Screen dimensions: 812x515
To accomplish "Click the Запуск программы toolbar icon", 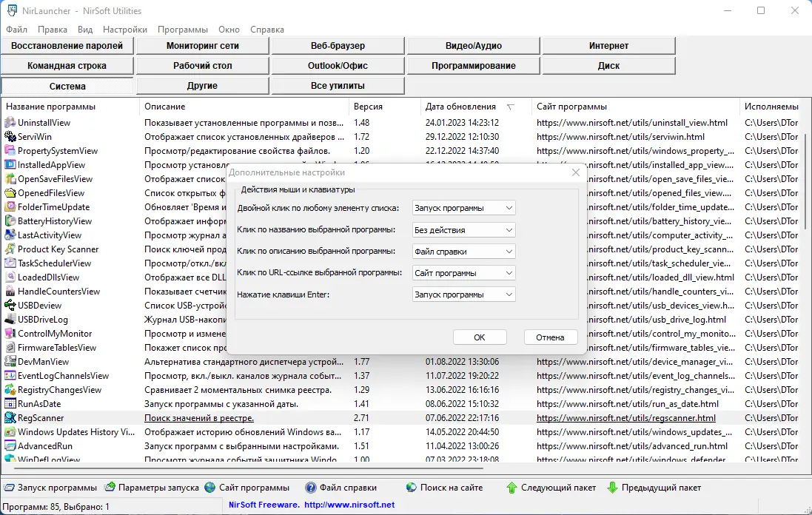I will (10, 488).
